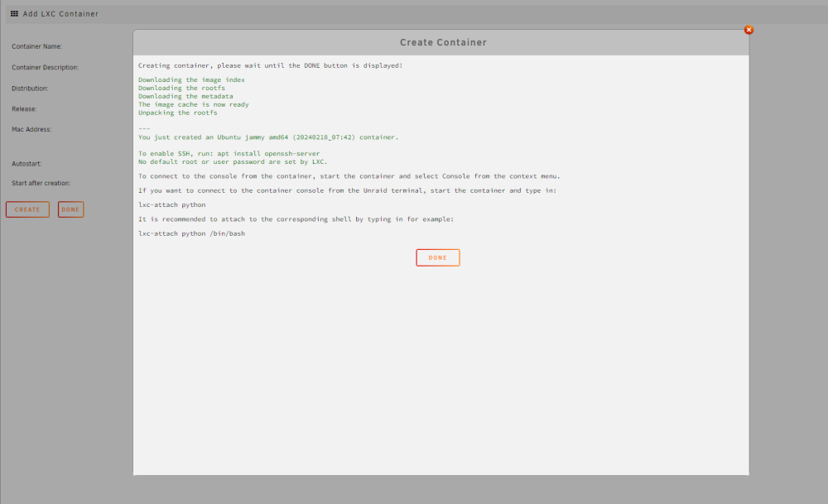Click the Create Container dialog title

tap(443, 42)
